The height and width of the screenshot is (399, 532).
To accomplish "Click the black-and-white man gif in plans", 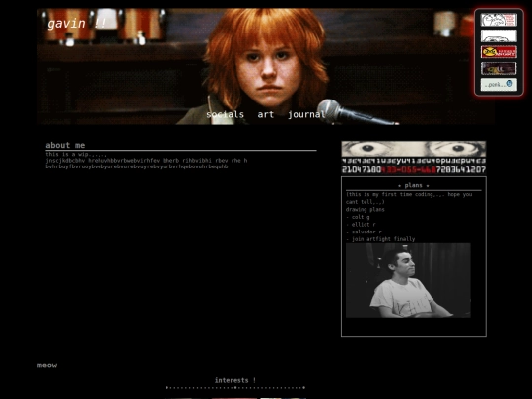I will (x=408, y=281).
